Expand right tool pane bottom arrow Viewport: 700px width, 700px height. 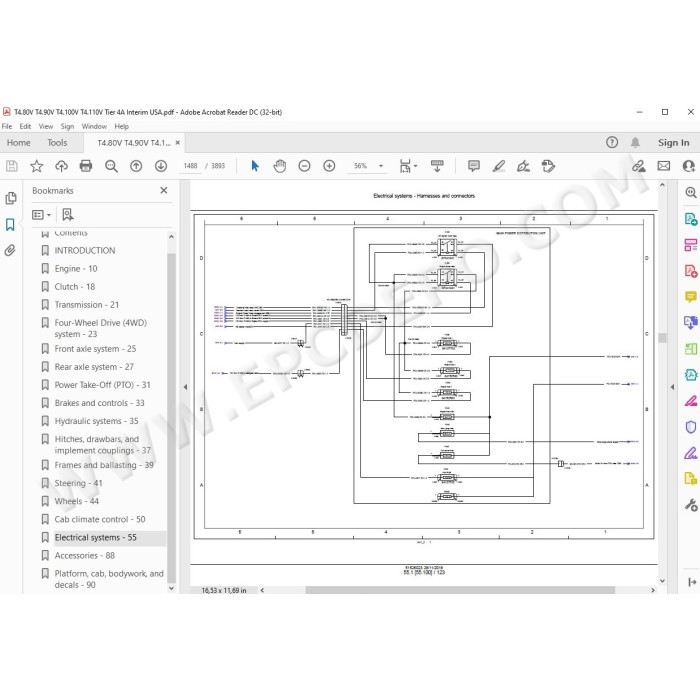point(692,582)
